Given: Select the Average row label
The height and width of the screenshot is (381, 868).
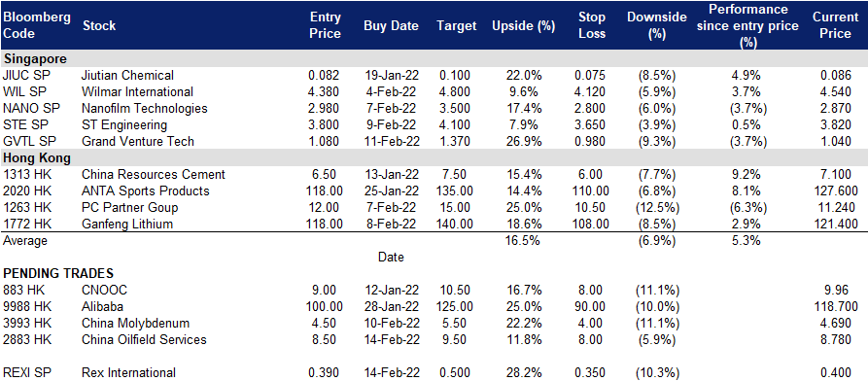Looking at the screenshot, I should tap(25, 241).
